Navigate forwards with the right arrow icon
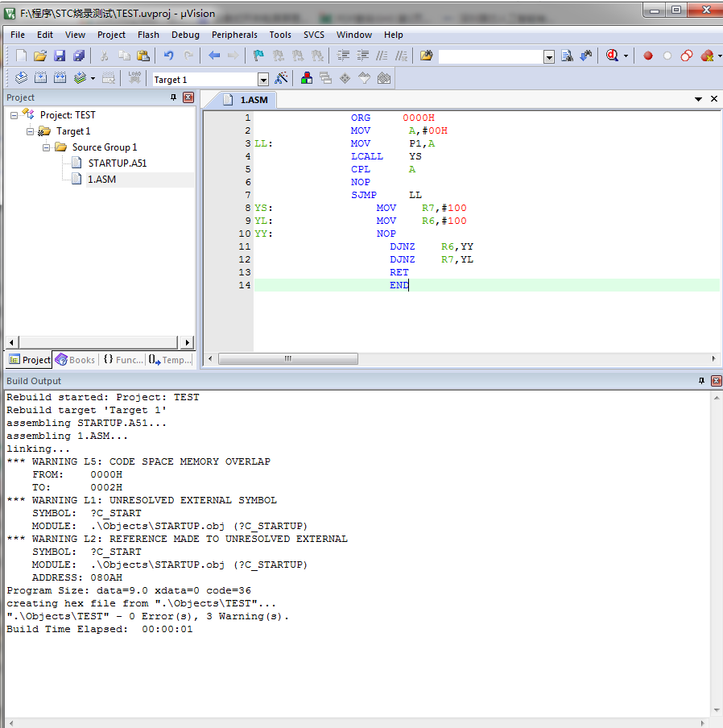The width and height of the screenshot is (723, 728). click(x=233, y=56)
